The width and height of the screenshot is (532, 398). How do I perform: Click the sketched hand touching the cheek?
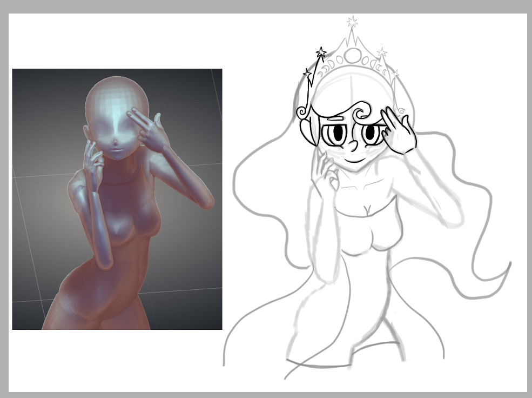[x=325, y=173]
